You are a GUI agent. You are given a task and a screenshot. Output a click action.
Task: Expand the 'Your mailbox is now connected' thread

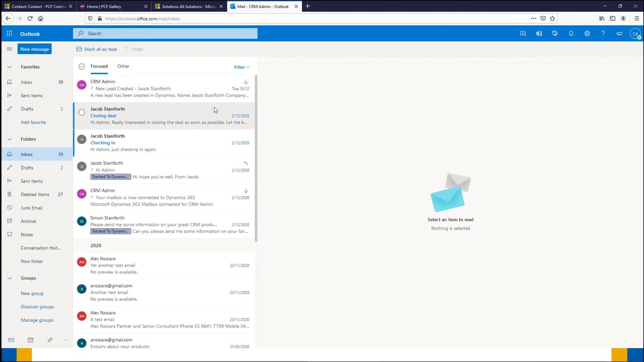click(x=92, y=197)
